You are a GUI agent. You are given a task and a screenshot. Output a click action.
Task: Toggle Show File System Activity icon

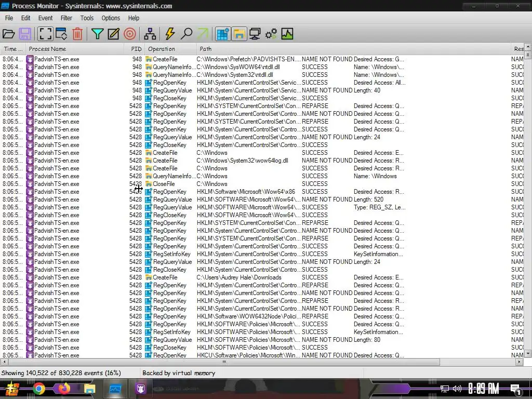tap(239, 34)
